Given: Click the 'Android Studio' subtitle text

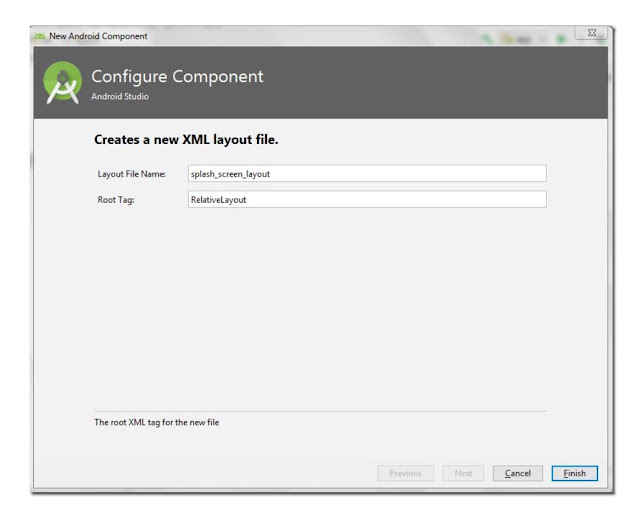Looking at the screenshot, I should click(x=120, y=96).
